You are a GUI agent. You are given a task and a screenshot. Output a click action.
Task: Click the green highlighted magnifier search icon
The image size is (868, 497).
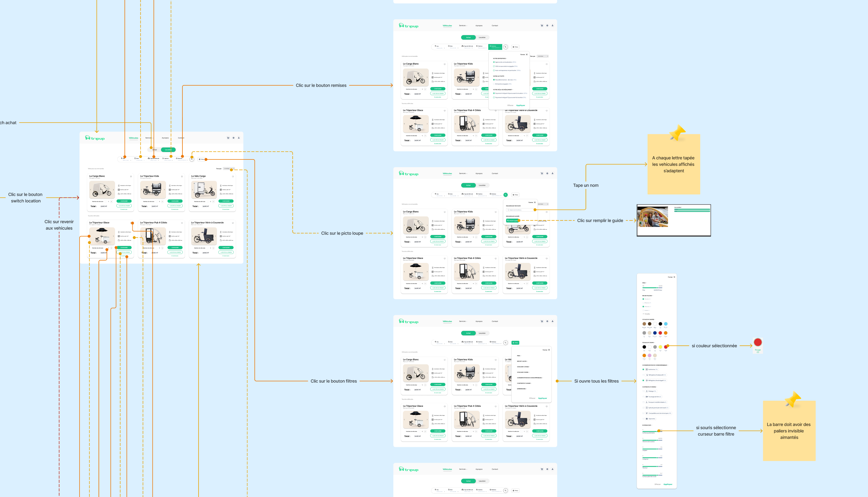click(x=505, y=195)
